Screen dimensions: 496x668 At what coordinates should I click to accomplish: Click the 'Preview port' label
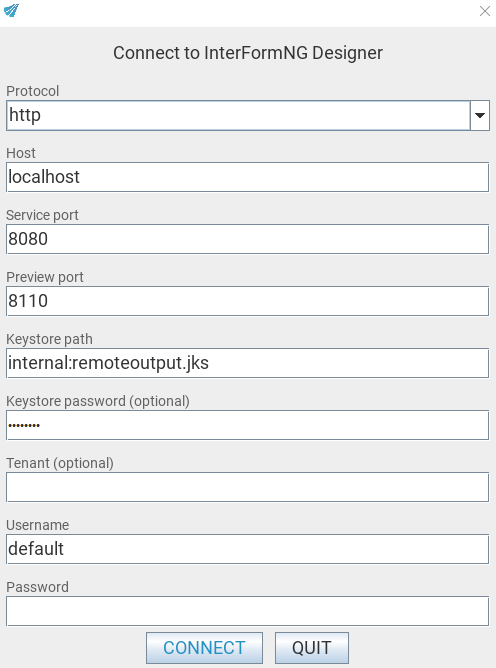click(x=45, y=277)
